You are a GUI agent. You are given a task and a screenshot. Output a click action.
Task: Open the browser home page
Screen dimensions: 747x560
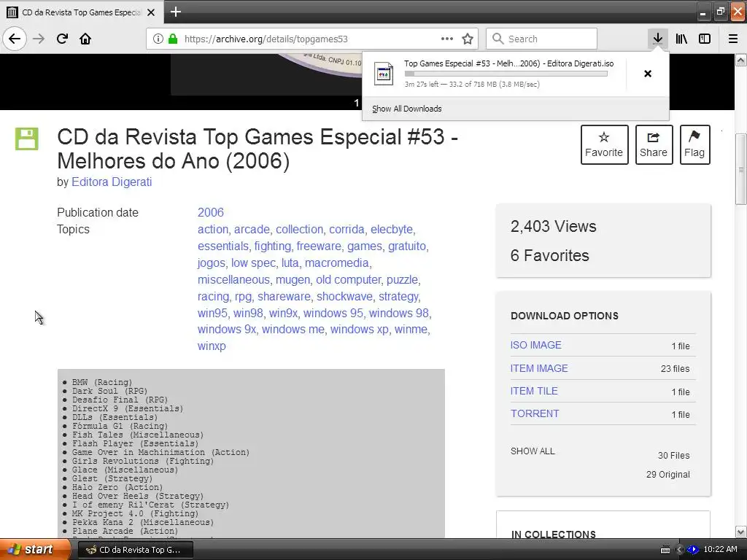click(x=85, y=39)
